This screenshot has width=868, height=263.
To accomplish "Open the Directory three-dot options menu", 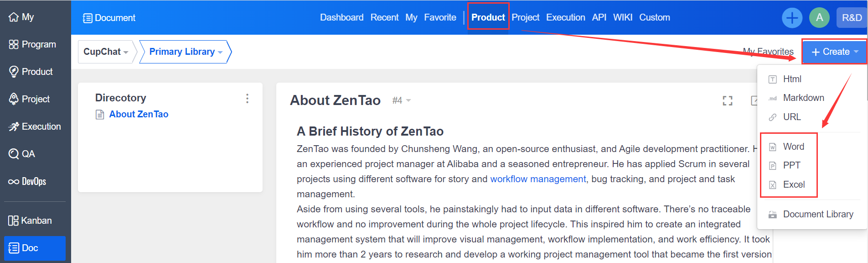I will [247, 99].
